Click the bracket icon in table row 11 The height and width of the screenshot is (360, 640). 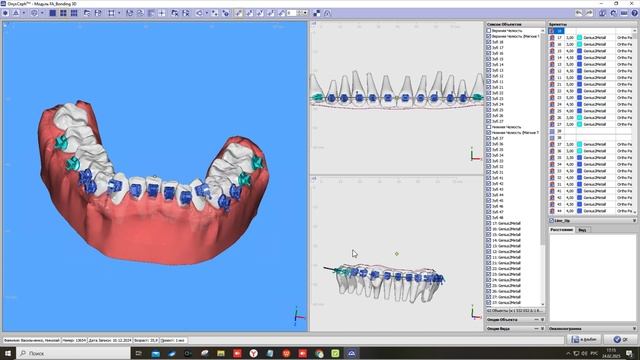pos(552,78)
